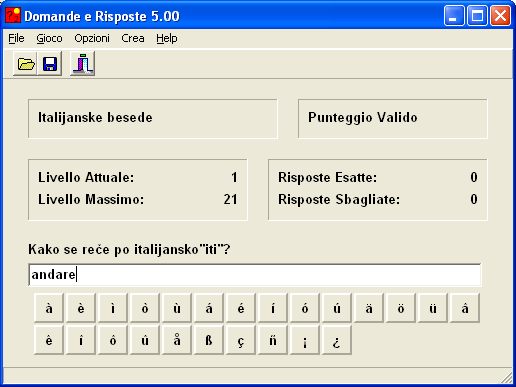Insert the ß character
This screenshot has width=516, height=387.
(x=209, y=340)
